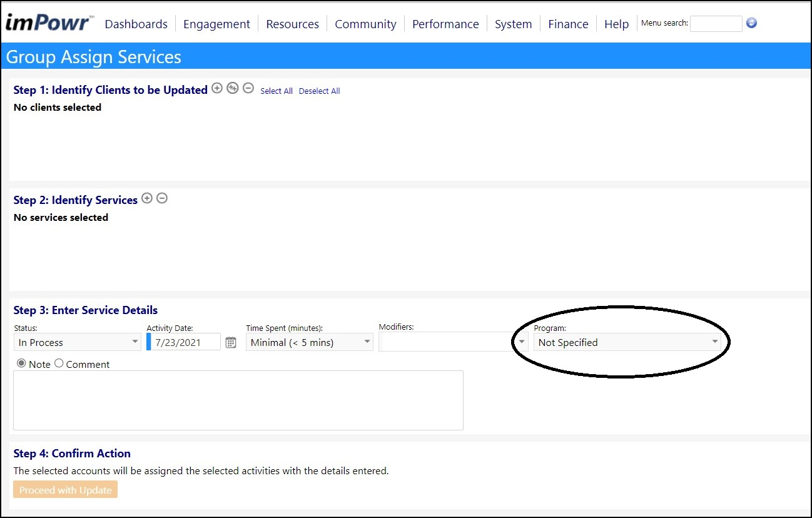Viewport: 812px width, 518px height.
Task: Click the Select All link
Action: tap(277, 91)
